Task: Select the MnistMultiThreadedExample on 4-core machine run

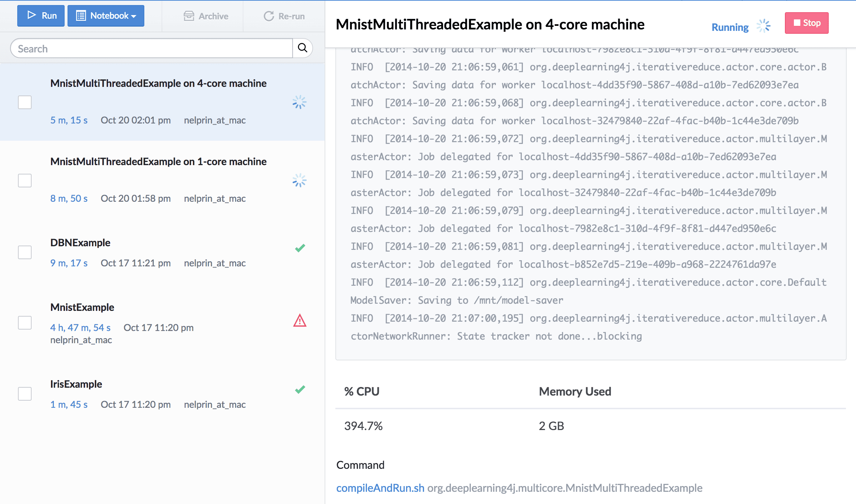Action: click(158, 83)
